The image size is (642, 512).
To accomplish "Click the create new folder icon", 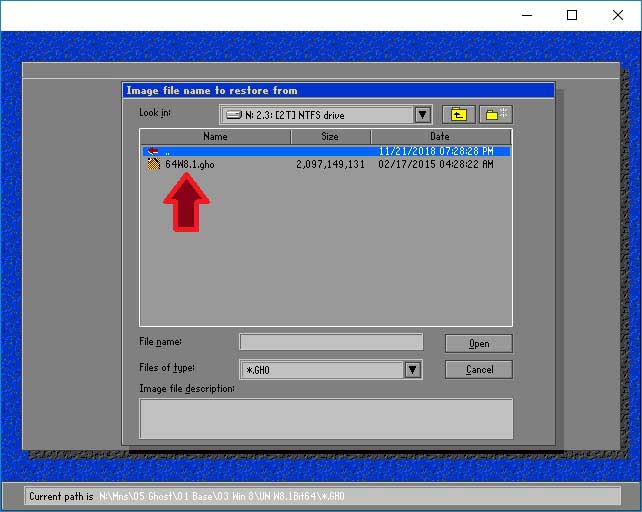I will 496,115.
